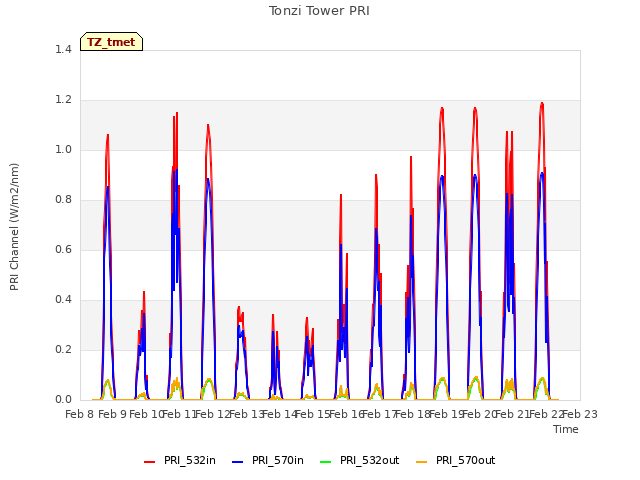Click the 1.2 y-axis tick label
Screen dimensions: 640x480
click(63, 100)
